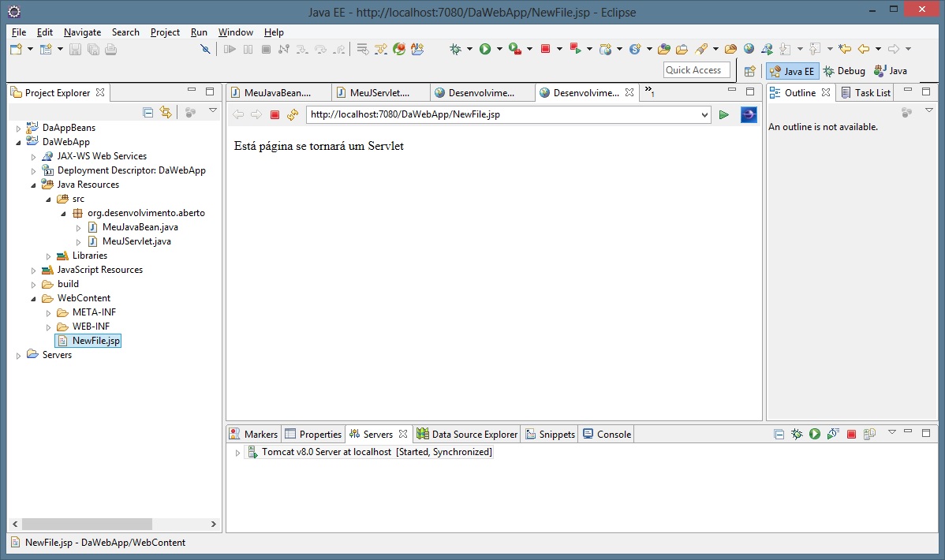Viewport: 945px width, 560px height.
Task: Select MeuJServlet.java in the project tree
Action: 136,241
